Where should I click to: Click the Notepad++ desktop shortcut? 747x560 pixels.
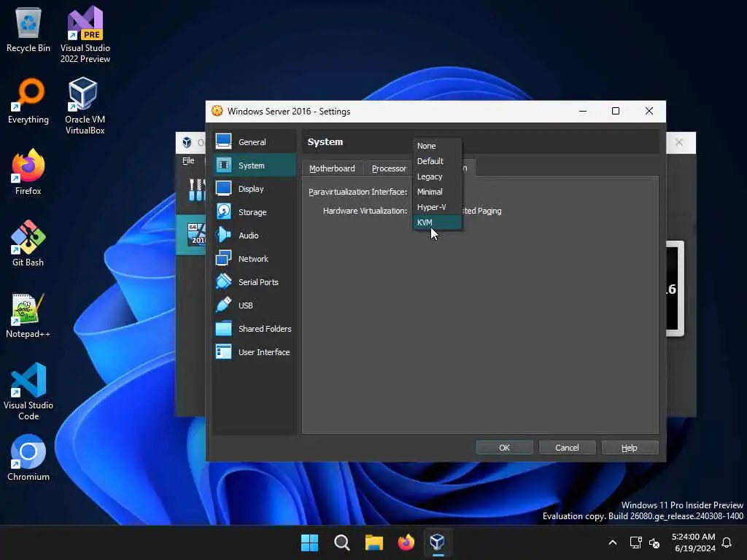(x=28, y=315)
